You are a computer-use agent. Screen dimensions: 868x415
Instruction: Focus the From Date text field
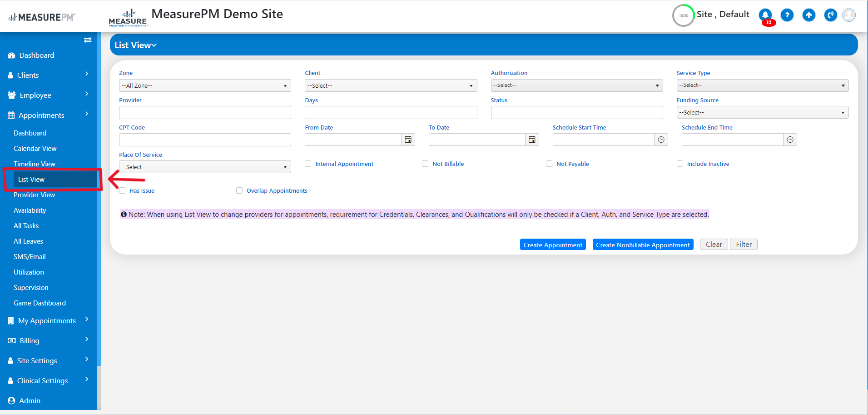coord(353,140)
